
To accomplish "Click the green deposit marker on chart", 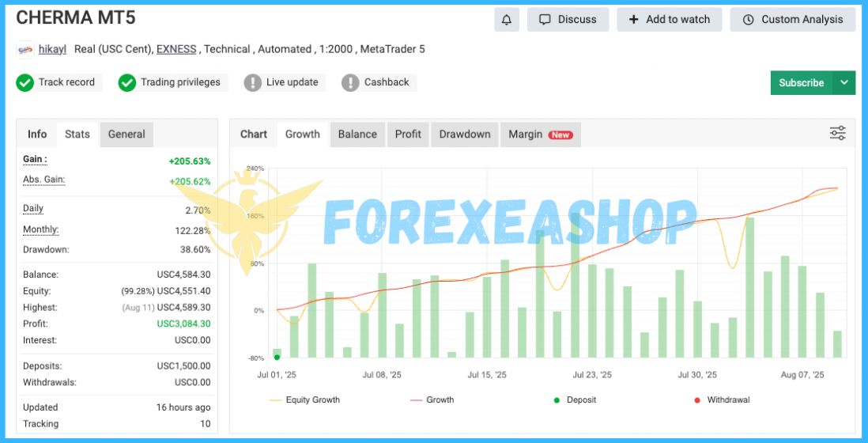I will [277, 358].
